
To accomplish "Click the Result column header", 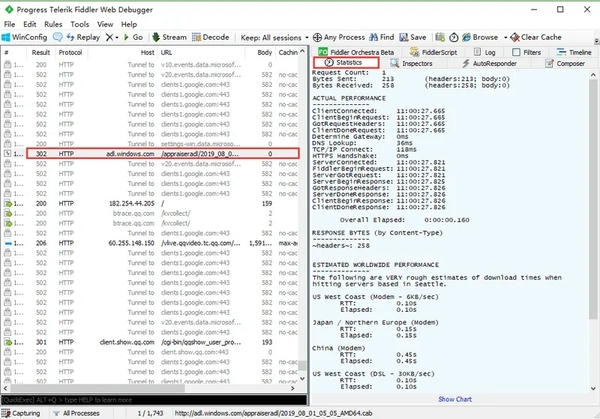I will tap(41, 52).
